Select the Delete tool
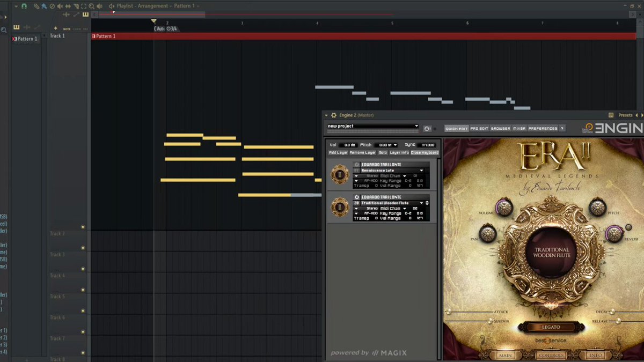 pos(52,6)
